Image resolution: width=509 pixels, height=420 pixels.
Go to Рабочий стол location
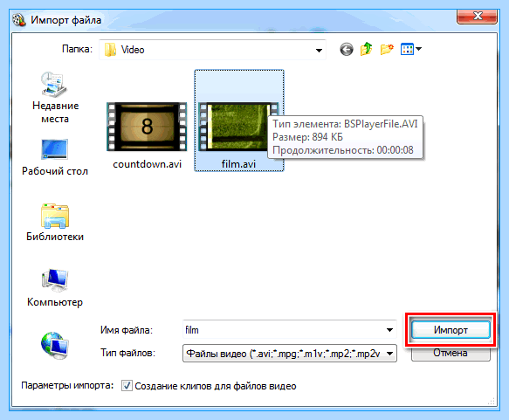55,157
